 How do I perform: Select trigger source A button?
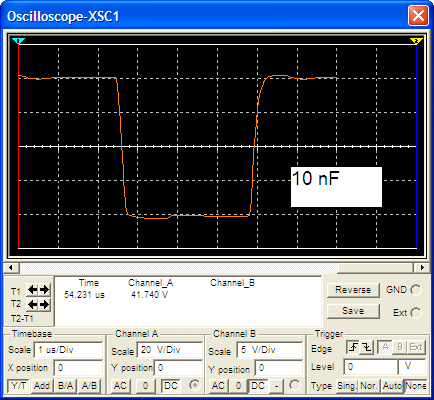[x=385, y=348]
